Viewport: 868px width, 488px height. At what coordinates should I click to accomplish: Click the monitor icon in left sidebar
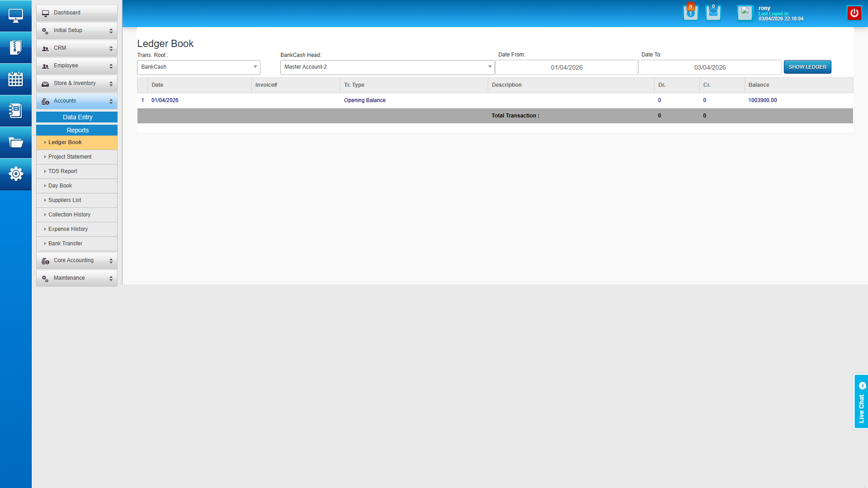[x=15, y=16]
